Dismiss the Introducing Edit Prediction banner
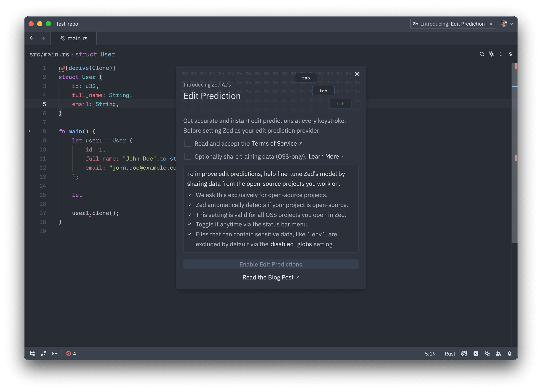542x392 pixels. (491, 24)
